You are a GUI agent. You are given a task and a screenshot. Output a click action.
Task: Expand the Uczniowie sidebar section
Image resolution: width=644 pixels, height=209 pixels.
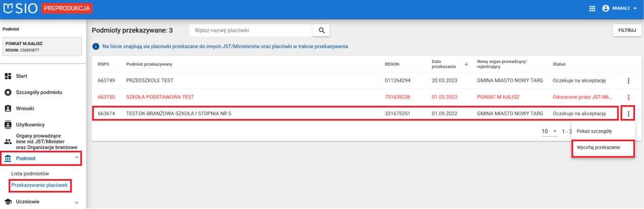point(77,202)
